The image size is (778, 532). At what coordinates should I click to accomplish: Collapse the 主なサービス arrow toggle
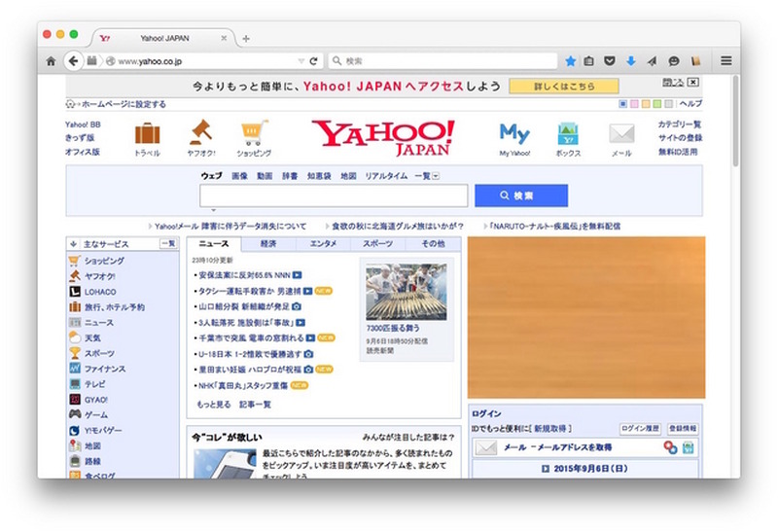(74, 244)
